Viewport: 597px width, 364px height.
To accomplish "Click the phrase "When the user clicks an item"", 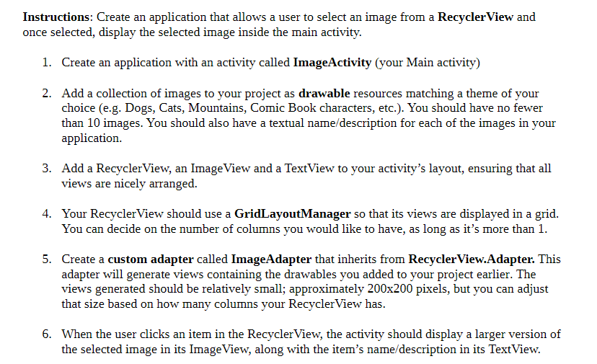I will (x=138, y=334).
